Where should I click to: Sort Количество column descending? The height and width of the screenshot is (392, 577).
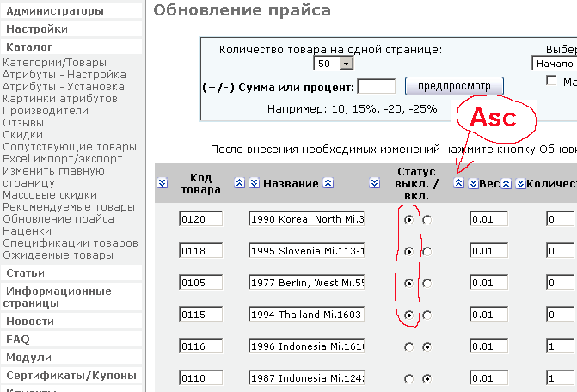click(520, 183)
